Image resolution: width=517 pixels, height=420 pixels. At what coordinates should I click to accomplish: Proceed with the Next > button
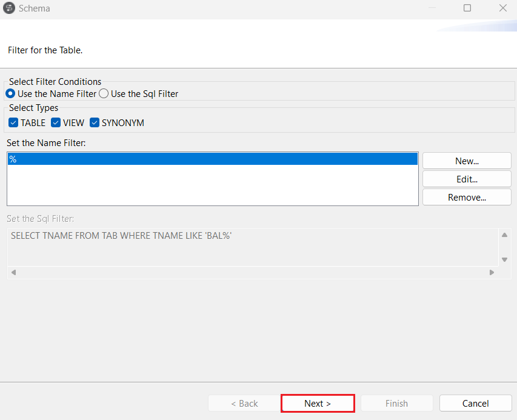click(x=318, y=404)
